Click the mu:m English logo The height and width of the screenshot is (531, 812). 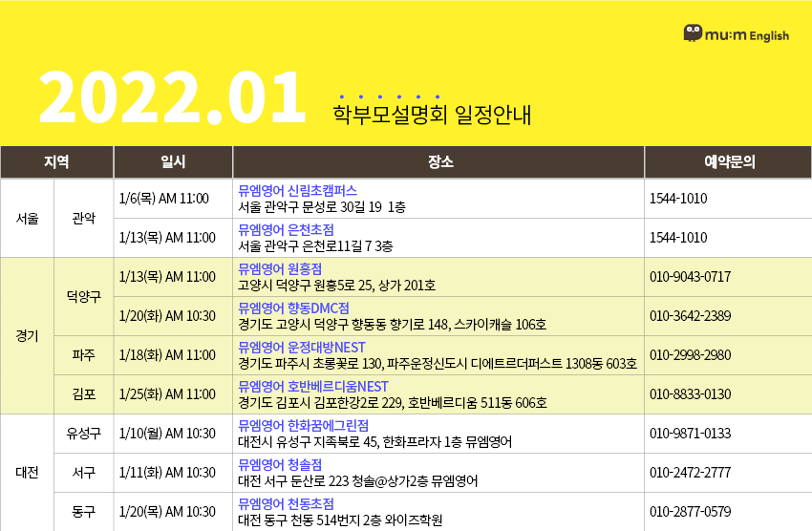pyautogui.click(x=736, y=34)
